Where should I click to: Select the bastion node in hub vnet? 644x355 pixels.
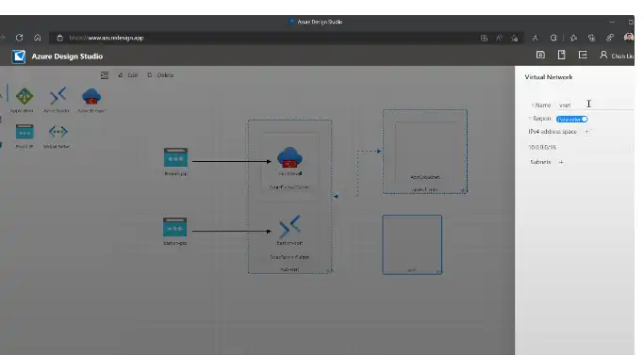[x=289, y=227]
